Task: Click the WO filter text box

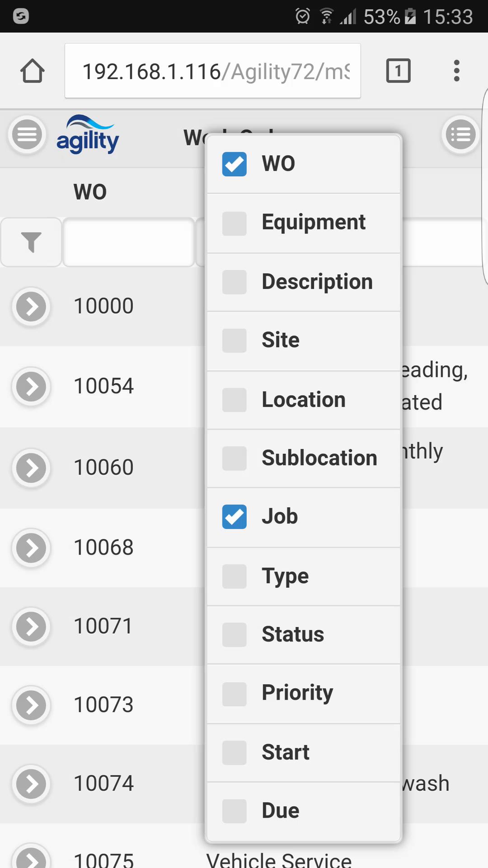Action: (x=129, y=242)
